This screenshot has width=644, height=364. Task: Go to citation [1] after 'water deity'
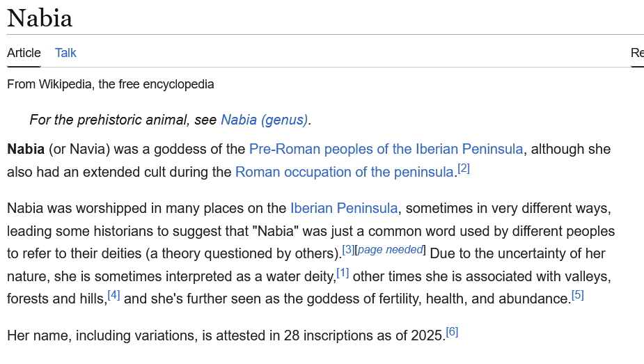[343, 273]
